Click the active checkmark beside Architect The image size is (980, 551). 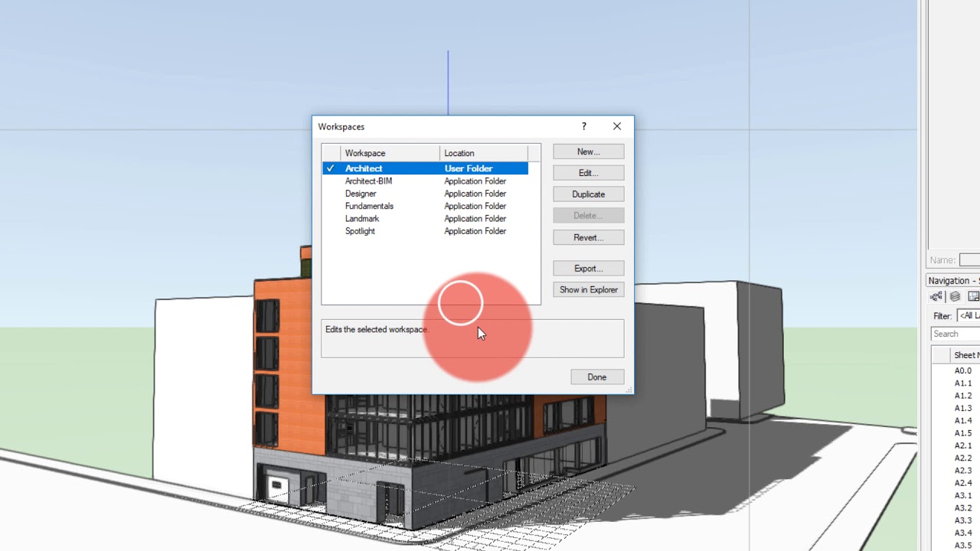(330, 168)
